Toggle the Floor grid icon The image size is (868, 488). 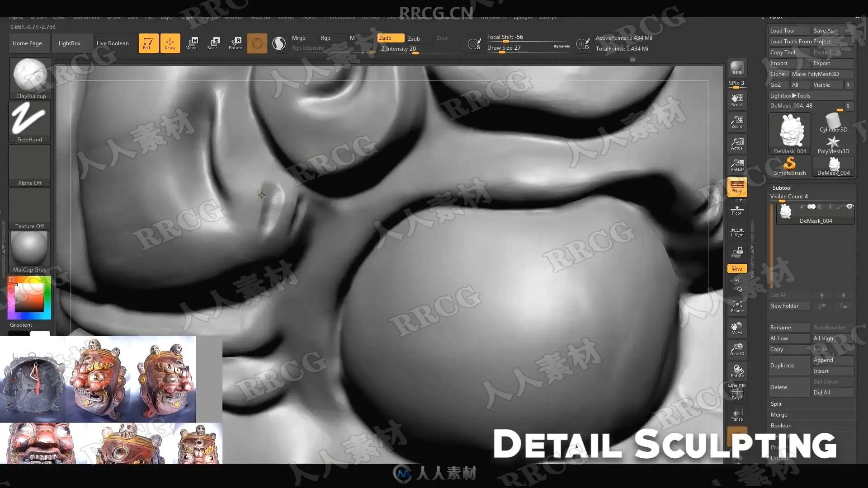pos(737,210)
